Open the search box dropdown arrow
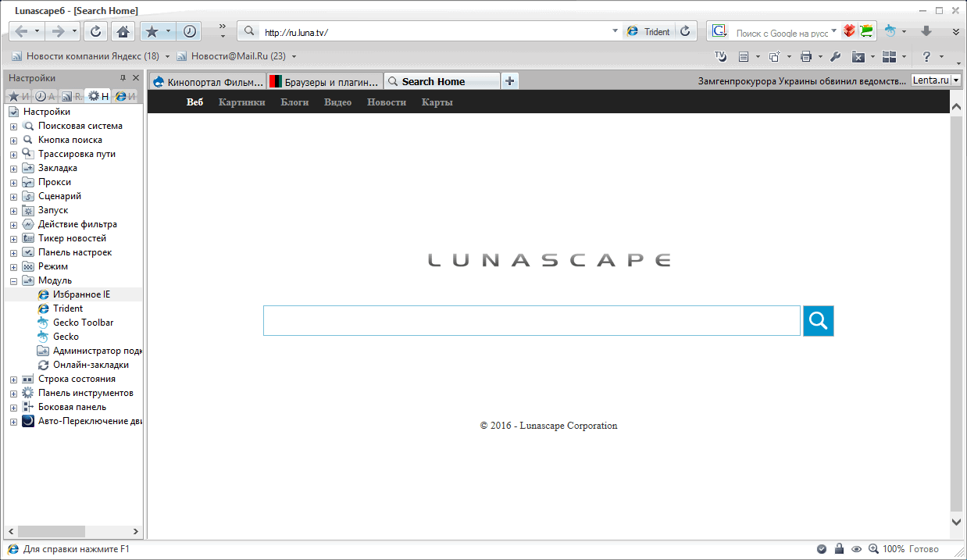 pos(834,31)
